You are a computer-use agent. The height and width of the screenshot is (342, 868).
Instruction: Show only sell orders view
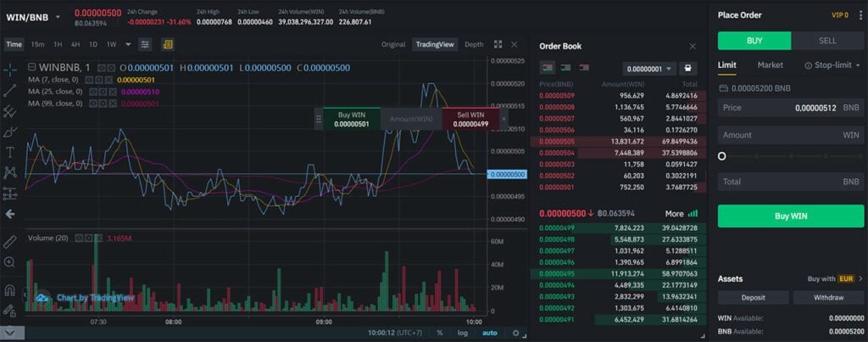(x=583, y=68)
